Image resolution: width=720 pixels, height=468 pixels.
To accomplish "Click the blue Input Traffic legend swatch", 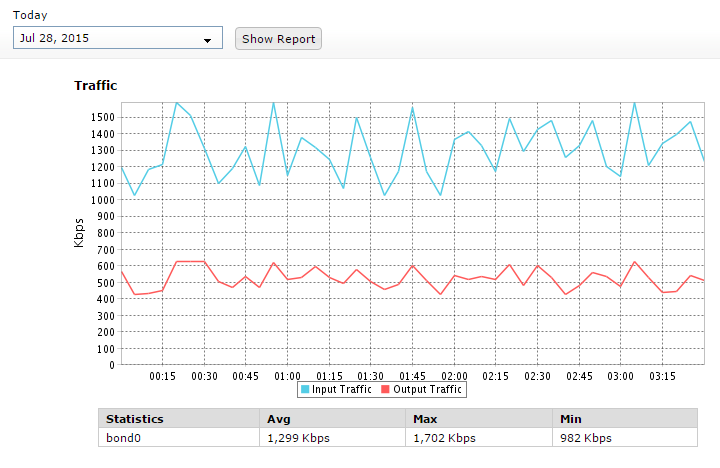I will coord(306,390).
